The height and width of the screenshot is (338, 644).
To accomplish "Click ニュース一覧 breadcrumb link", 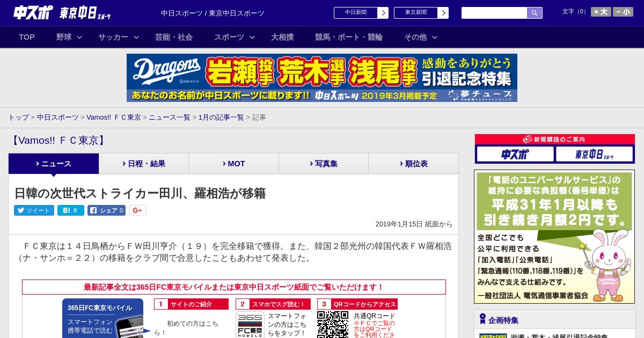I will click(170, 117).
